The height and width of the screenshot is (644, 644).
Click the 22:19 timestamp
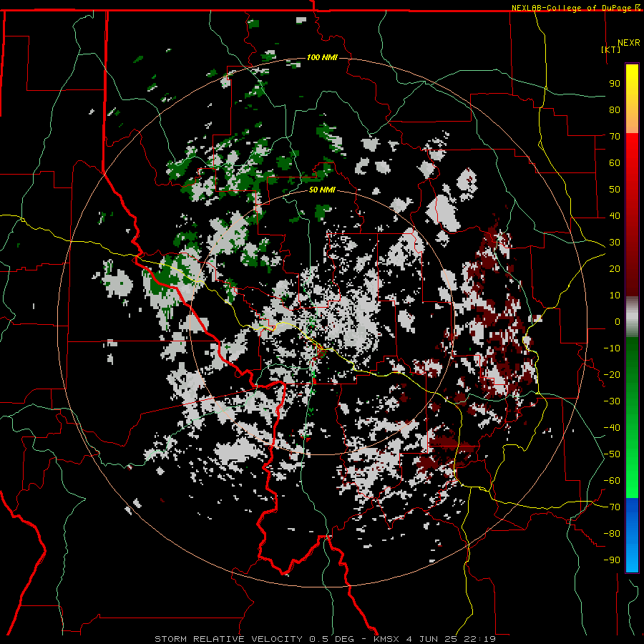pos(479,639)
